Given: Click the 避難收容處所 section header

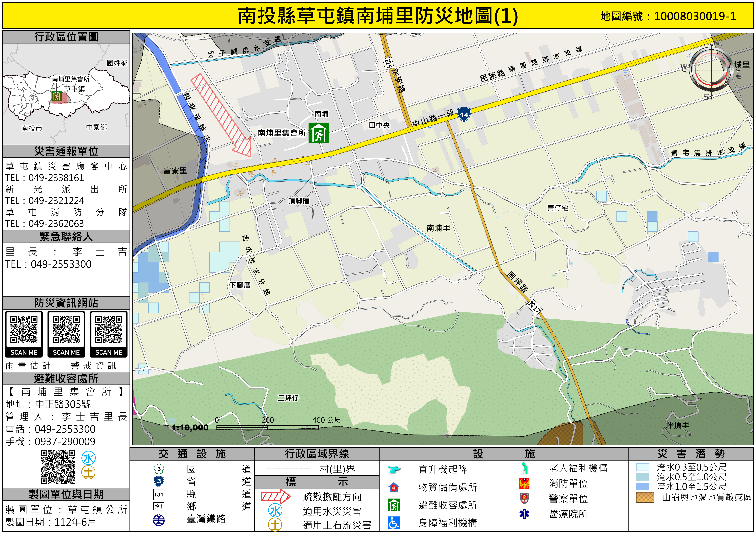Looking at the screenshot, I should click(66, 378).
